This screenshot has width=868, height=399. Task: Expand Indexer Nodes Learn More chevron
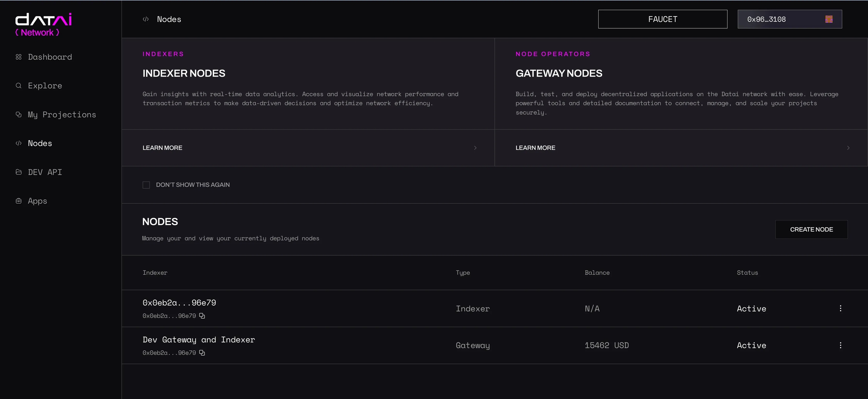coord(475,148)
